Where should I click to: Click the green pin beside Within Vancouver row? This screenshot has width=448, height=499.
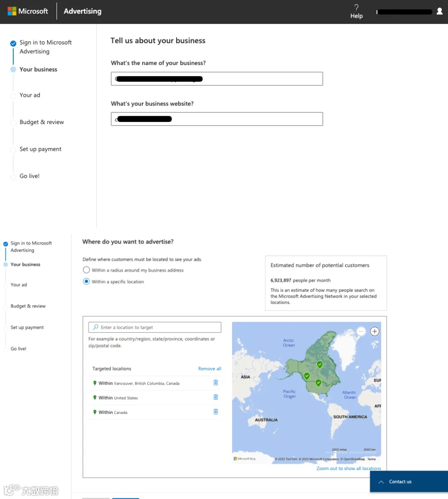95,383
